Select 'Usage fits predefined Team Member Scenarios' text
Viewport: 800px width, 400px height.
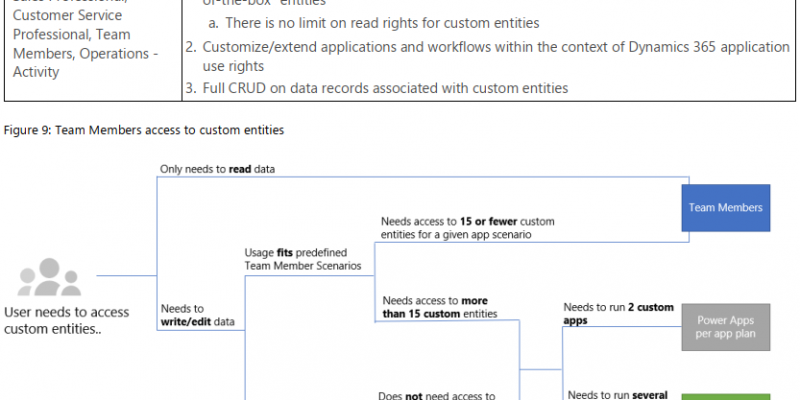(x=303, y=259)
